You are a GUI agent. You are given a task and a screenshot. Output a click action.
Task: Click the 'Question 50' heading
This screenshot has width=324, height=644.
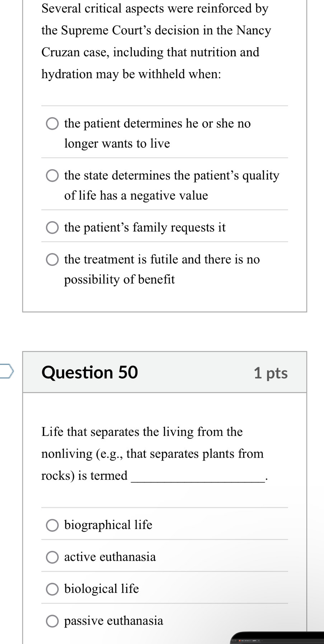point(90,372)
